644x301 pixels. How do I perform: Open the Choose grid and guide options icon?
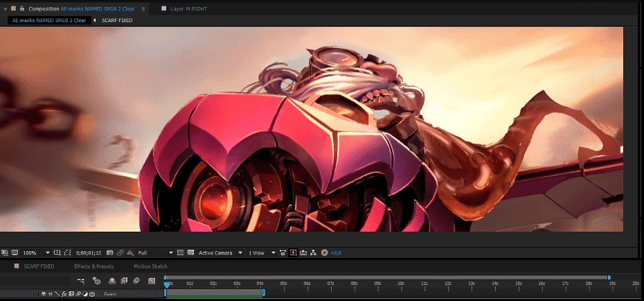[57, 252]
